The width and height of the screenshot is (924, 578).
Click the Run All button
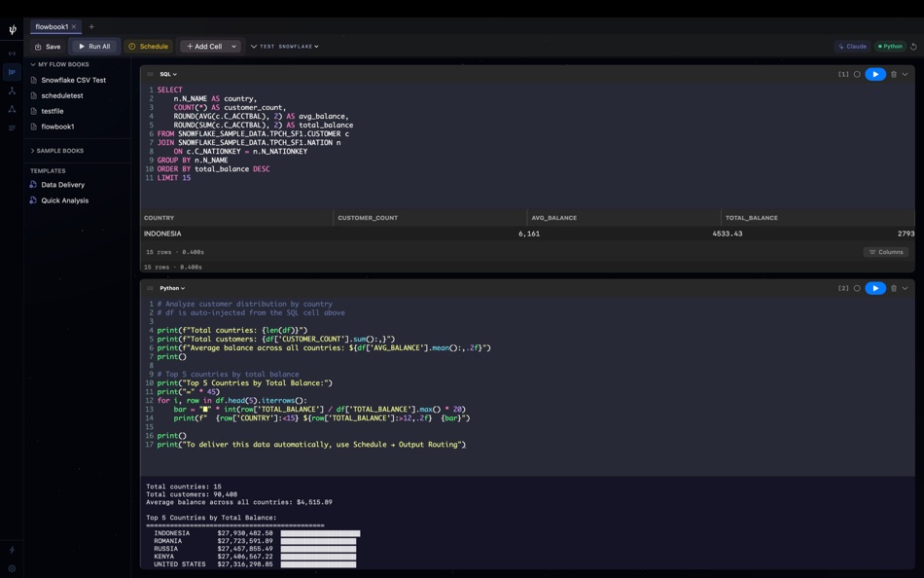tap(94, 46)
